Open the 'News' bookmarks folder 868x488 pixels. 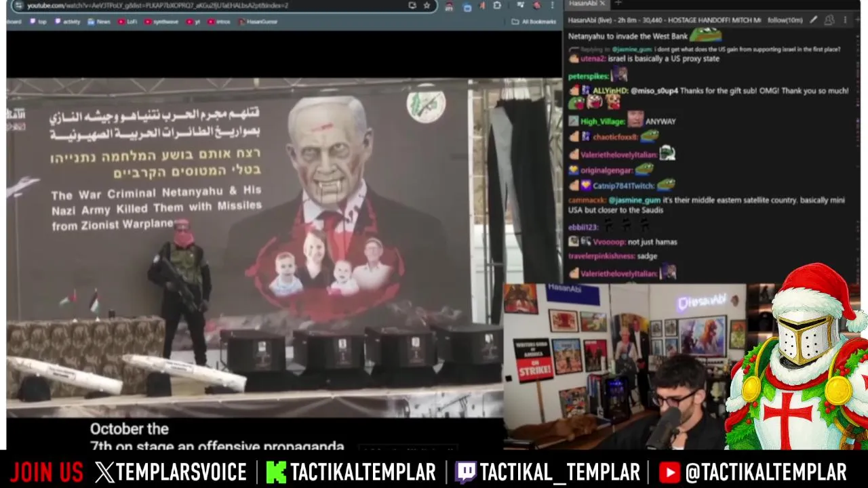click(x=99, y=22)
